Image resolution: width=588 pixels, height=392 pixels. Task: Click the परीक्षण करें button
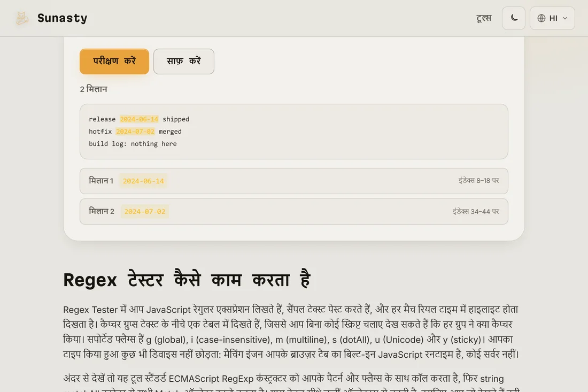click(114, 61)
